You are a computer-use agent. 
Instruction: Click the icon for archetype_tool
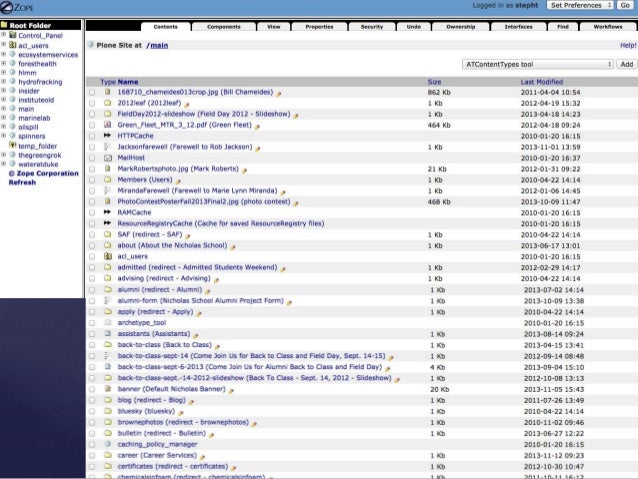coord(108,322)
